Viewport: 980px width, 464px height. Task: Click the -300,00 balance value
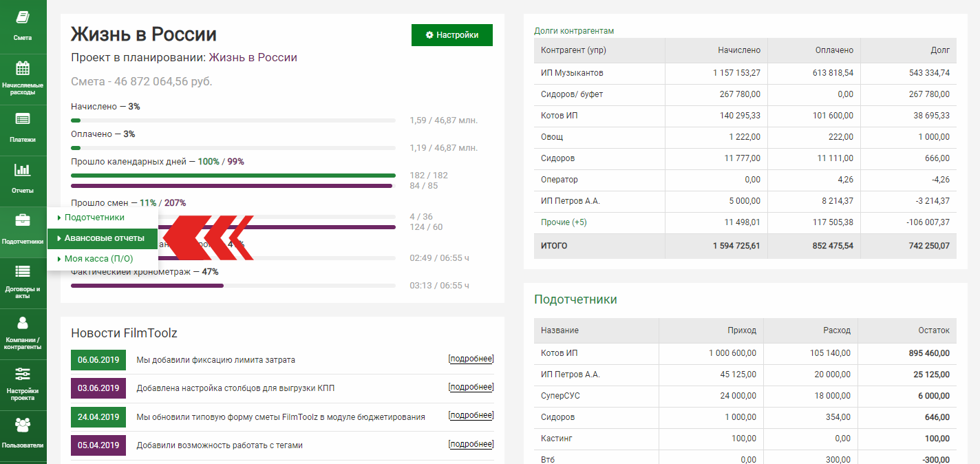click(935, 460)
